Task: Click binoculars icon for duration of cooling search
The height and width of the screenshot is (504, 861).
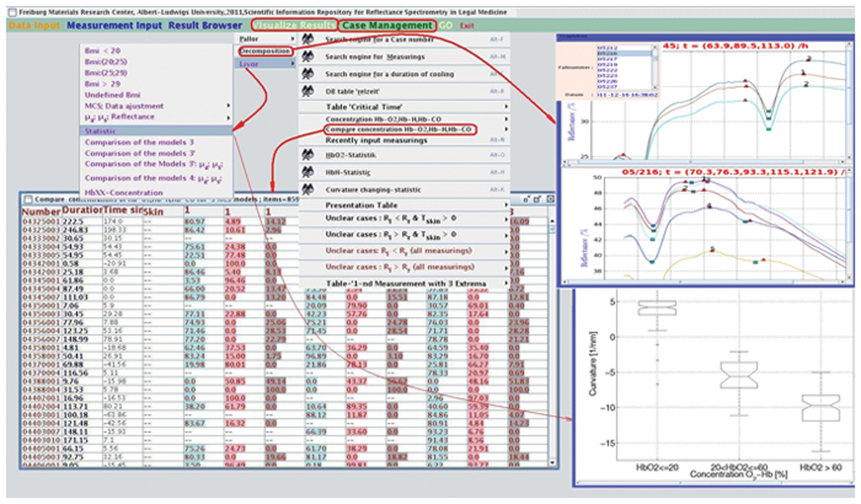Action: (x=307, y=74)
